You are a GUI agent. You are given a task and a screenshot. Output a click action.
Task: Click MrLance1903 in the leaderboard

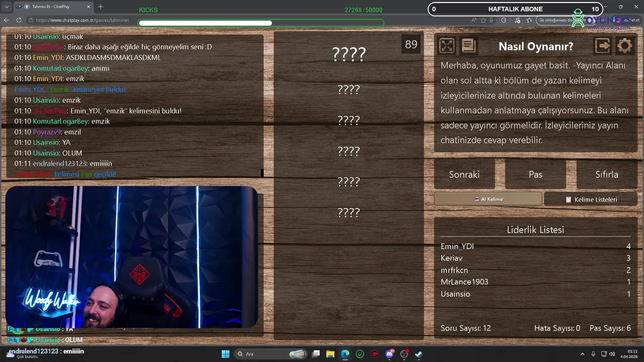[464, 282]
